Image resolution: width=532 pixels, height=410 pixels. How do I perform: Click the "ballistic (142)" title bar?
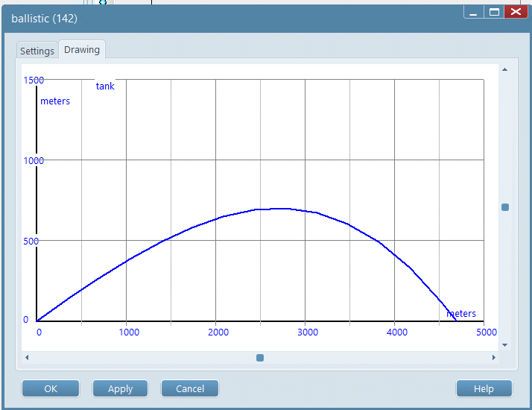click(x=224, y=18)
